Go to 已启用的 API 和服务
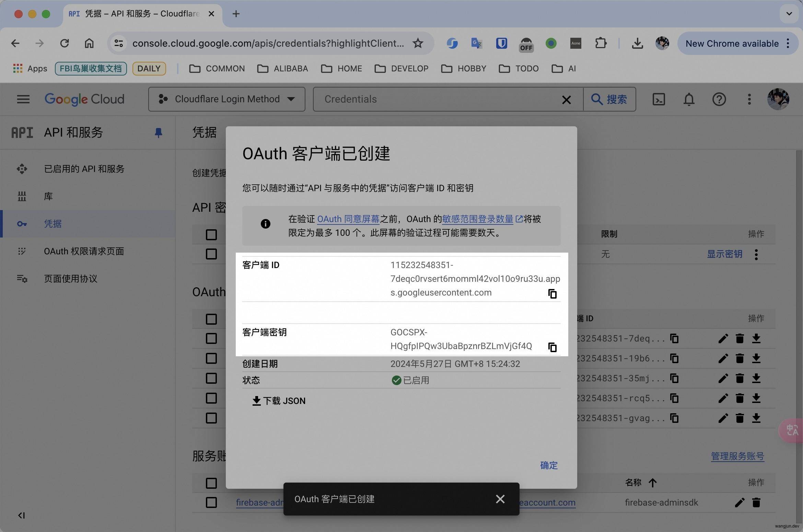 [84, 169]
